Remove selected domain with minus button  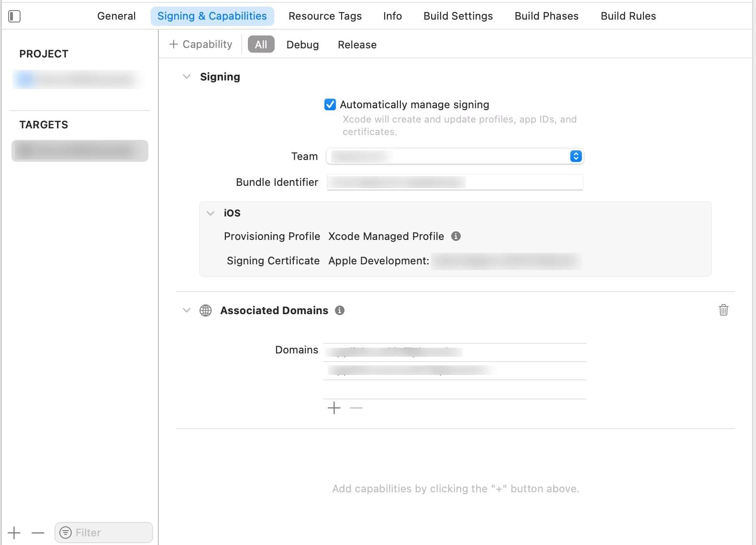(x=356, y=408)
